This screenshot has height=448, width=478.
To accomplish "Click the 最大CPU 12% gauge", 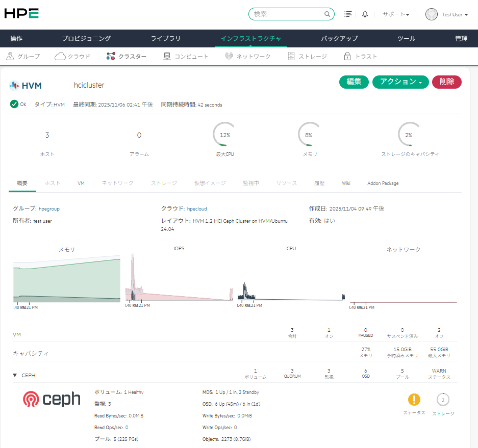I will click(x=224, y=135).
